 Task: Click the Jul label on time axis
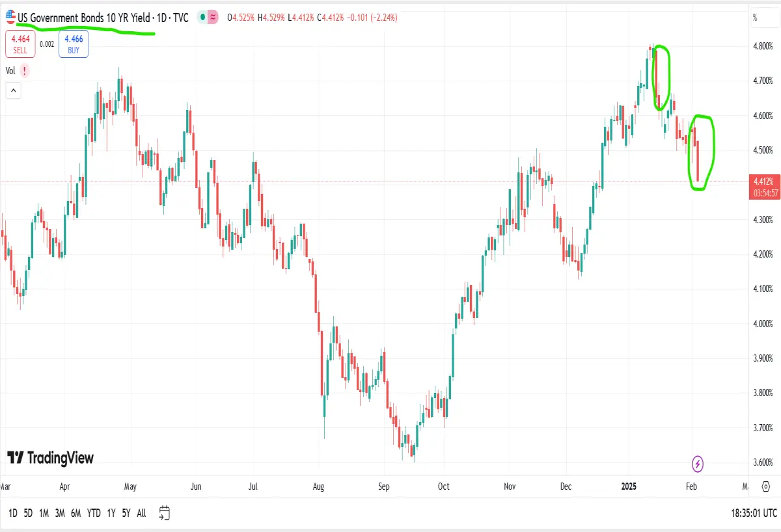point(253,486)
